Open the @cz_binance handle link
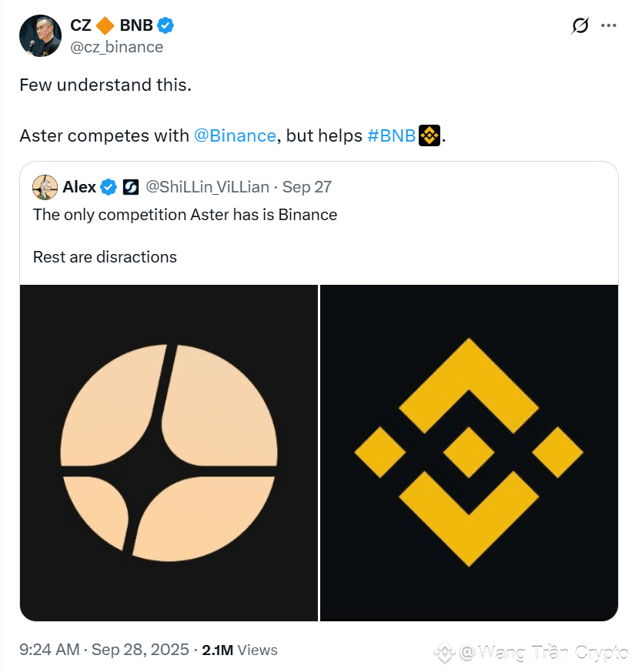 pyautogui.click(x=117, y=47)
